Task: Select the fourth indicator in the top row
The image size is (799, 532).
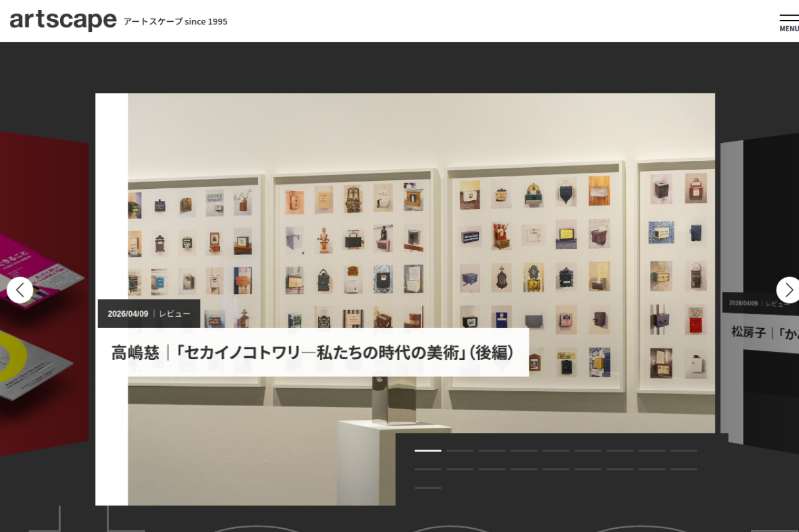Action: coord(524,450)
